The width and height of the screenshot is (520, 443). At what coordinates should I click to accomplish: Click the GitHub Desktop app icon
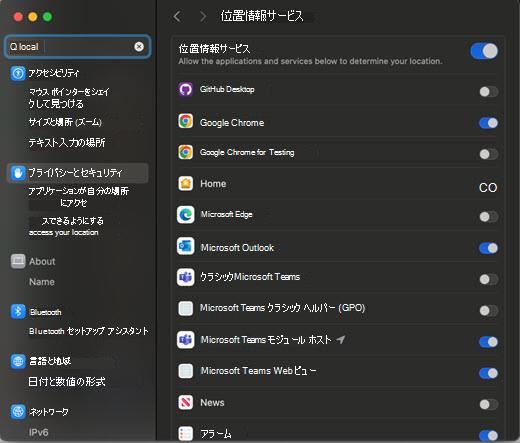(x=185, y=89)
